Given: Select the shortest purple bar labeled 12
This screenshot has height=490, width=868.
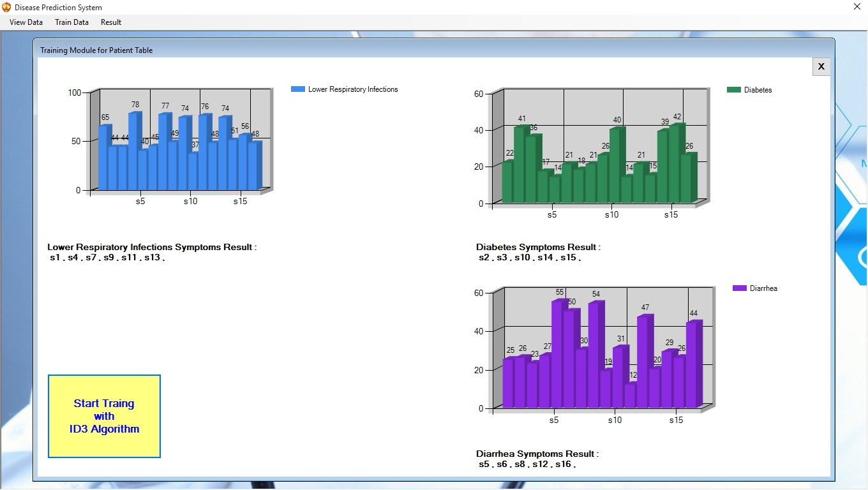Looking at the screenshot, I should click(629, 396).
